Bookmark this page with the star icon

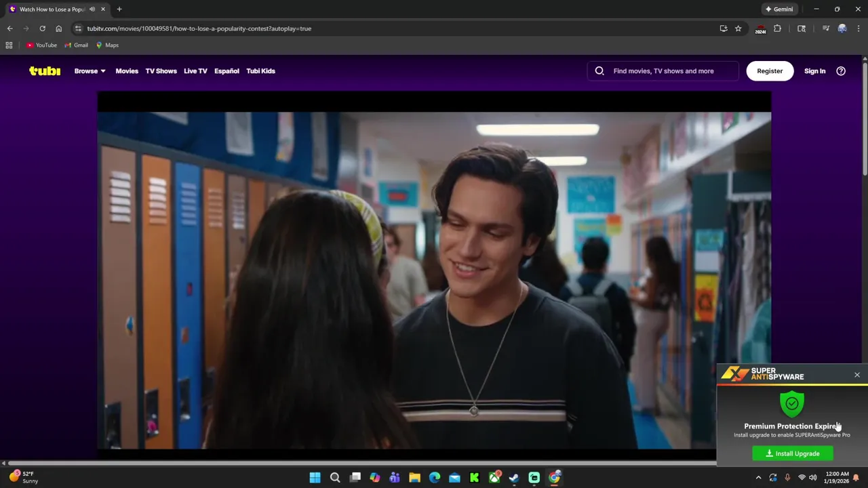click(x=738, y=28)
